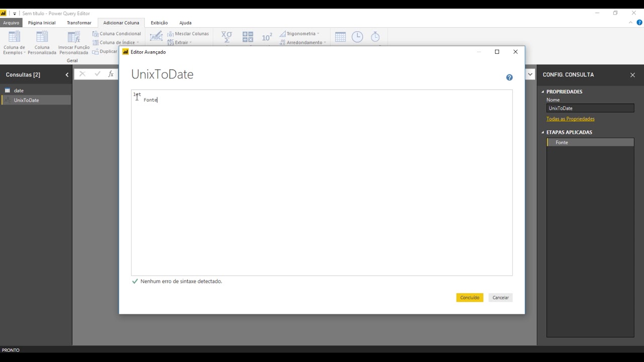
Task: Select the Adicionar Coluna tab
Action: click(121, 23)
